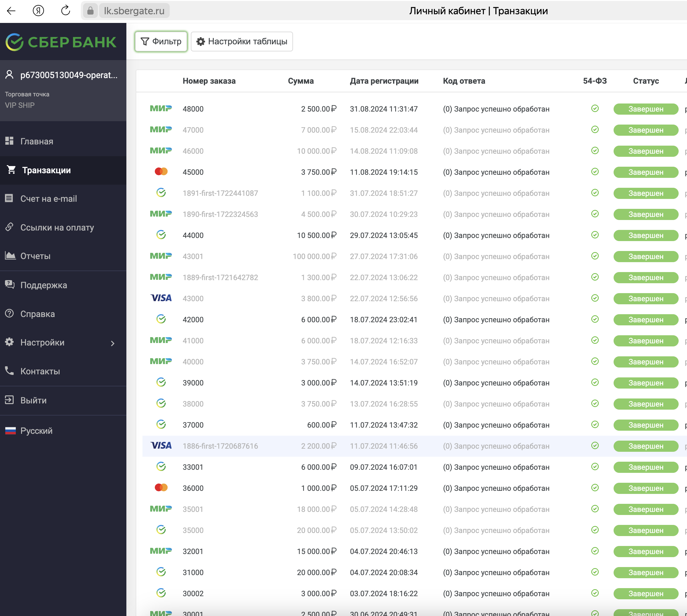The image size is (687, 616).
Task: Click 54-ФЗ check icon for order 31000
Action: pos(595,572)
